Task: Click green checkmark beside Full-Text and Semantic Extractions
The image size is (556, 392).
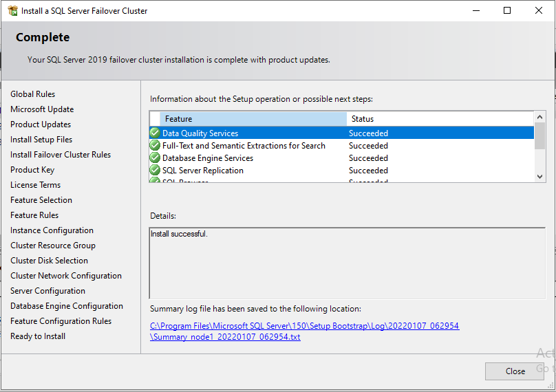Action: (x=155, y=145)
